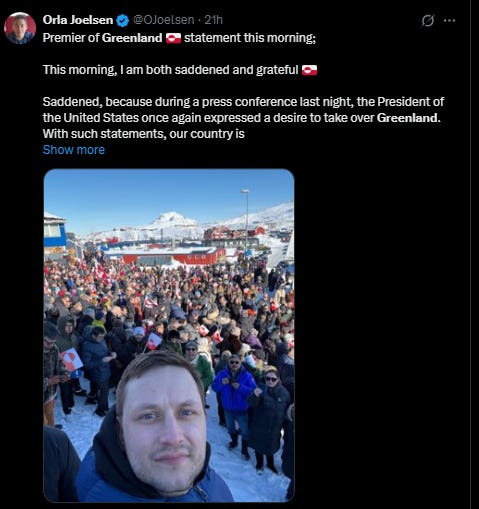Click the flag emoji after 'grateful'
Viewport: 479px width, 509px height.
(309, 70)
